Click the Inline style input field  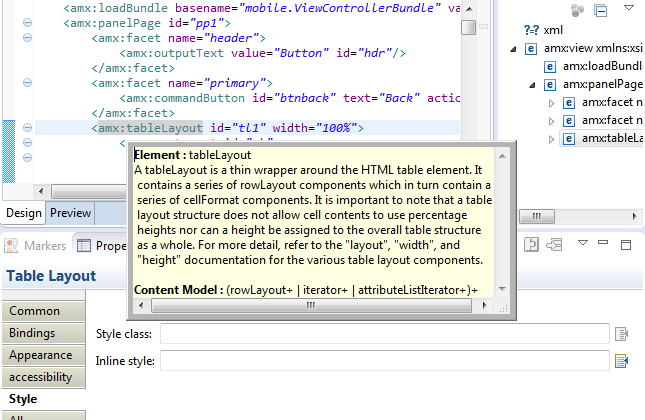(x=385, y=361)
